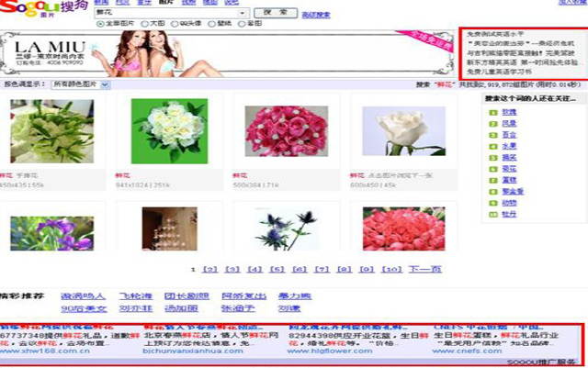This screenshot has width=588, height=368.
Task: Go to the 下一页 next page link
Action: [x=424, y=270]
